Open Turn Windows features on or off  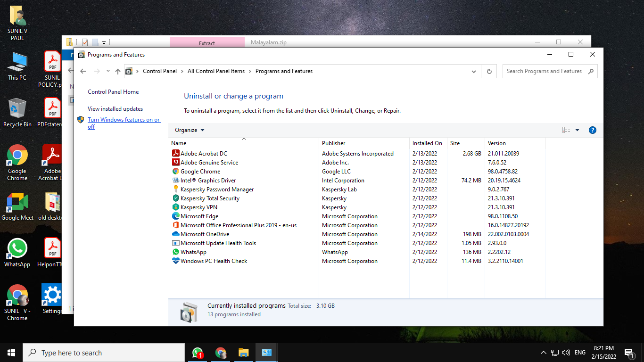click(124, 123)
